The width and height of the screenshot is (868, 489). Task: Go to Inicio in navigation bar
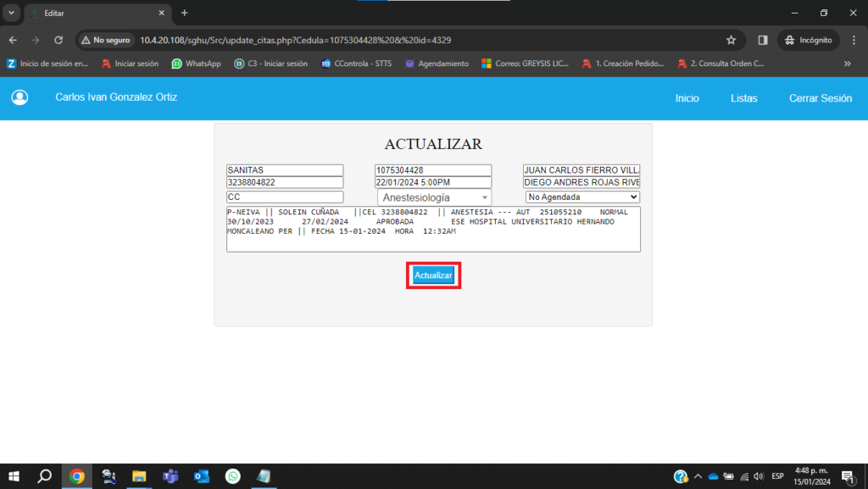point(687,98)
